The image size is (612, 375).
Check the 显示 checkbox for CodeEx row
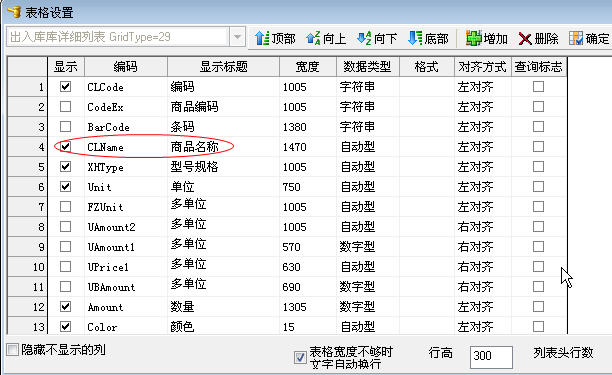66,107
